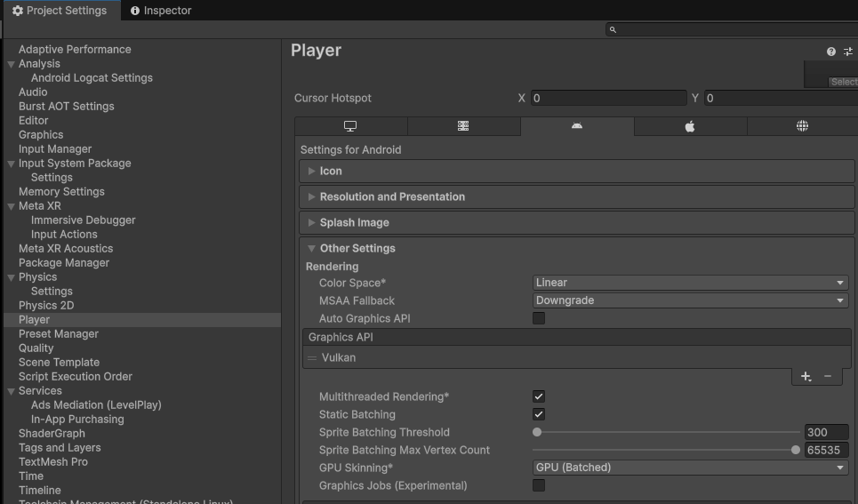The width and height of the screenshot is (858, 504).
Task: Switch to the iOS Apple platform tab
Action: pos(690,126)
